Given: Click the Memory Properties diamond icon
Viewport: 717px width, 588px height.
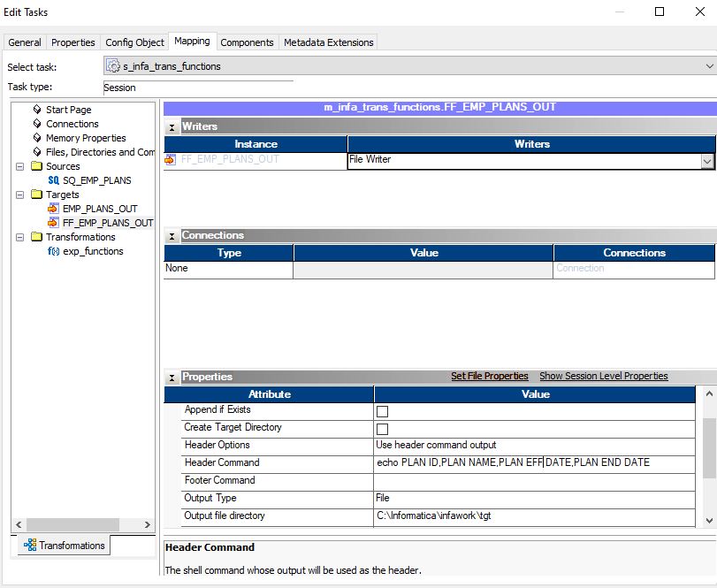Looking at the screenshot, I should point(37,138).
